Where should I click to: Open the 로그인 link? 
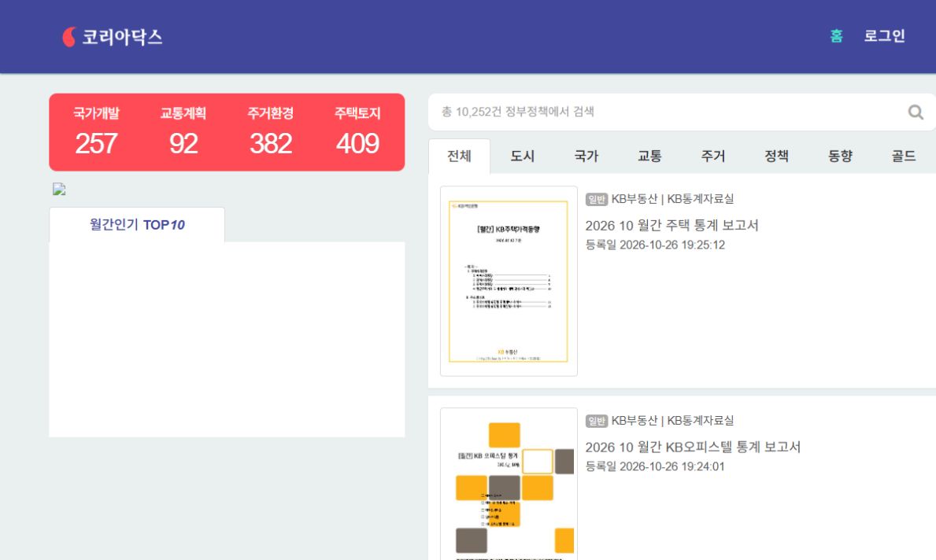[885, 36]
